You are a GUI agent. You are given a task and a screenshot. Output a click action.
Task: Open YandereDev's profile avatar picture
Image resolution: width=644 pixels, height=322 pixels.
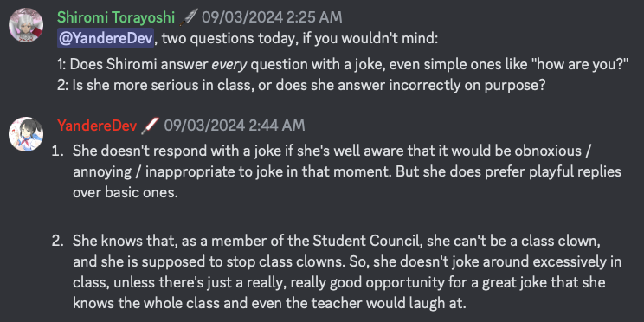pos(26,134)
